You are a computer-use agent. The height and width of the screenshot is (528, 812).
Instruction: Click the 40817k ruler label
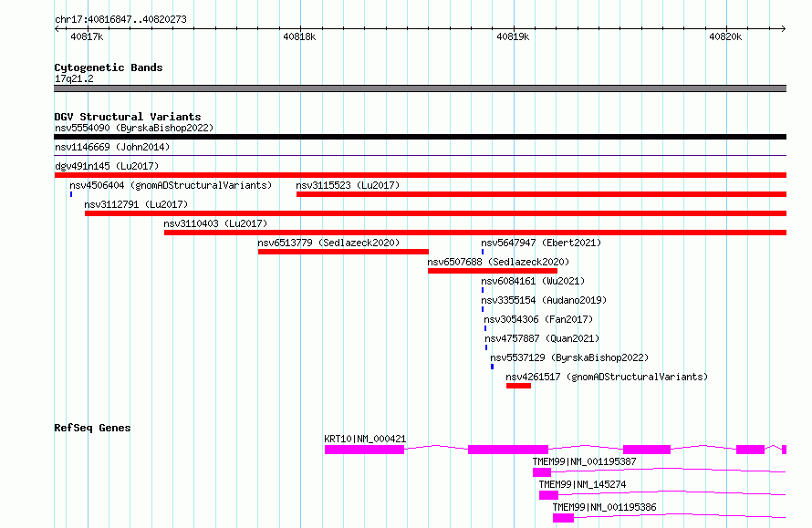(87, 36)
